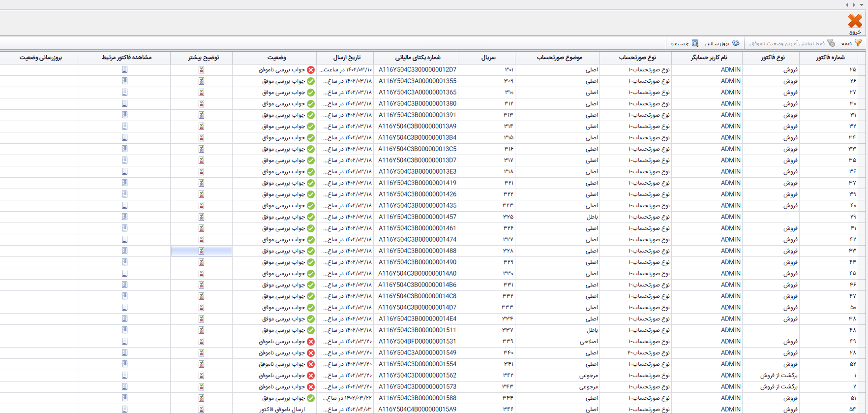Open more-details icon in serial ۳۰۹ row
868x414 pixels.
pyautogui.click(x=201, y=81)
